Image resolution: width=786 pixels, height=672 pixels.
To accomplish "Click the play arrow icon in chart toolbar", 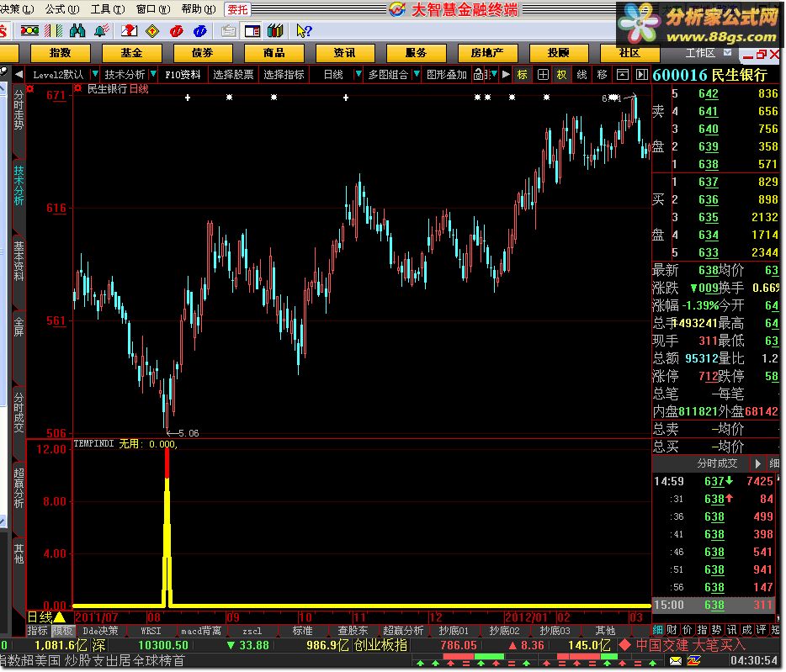I will click(x=507, y=75).
